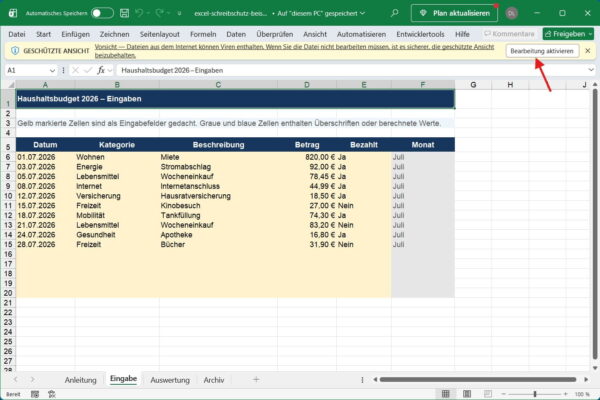Screen dimensions: 600x400
Task: Click the previous sheet navigation arrow
Action: (x=16, y=380)
